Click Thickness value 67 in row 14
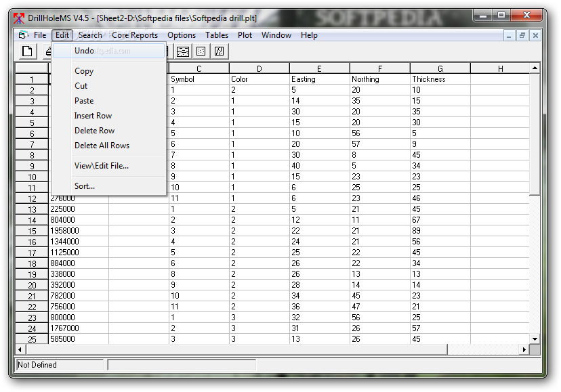 tap(440, 220)
